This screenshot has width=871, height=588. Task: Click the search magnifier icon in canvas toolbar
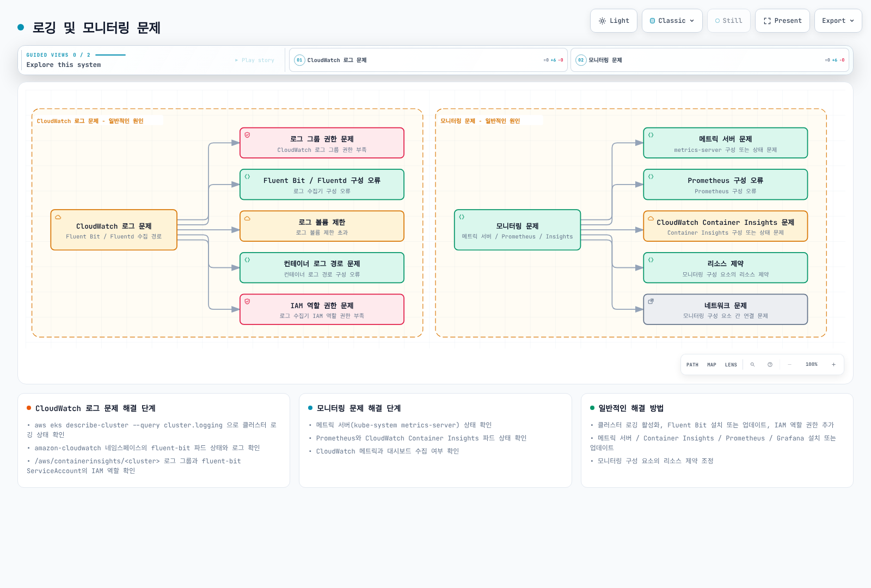[x=752, y=365]
